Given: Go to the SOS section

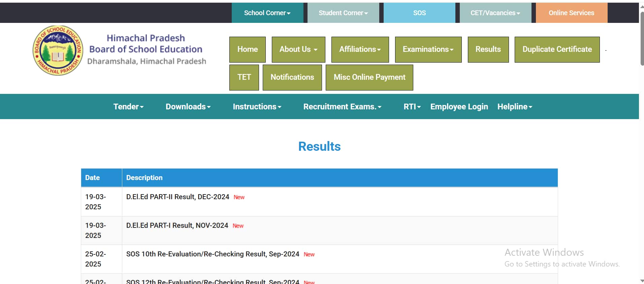Looking at the screenshot, I should coord(419,13).
